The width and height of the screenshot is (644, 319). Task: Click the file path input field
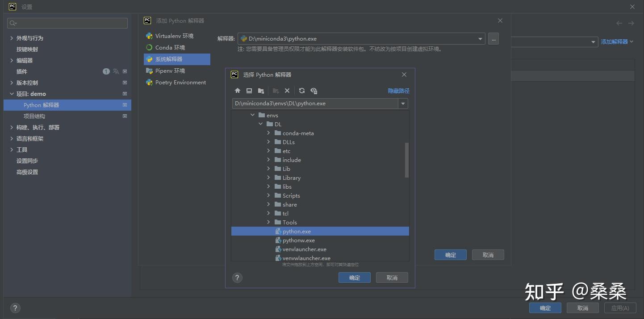[x=315, y=104]
